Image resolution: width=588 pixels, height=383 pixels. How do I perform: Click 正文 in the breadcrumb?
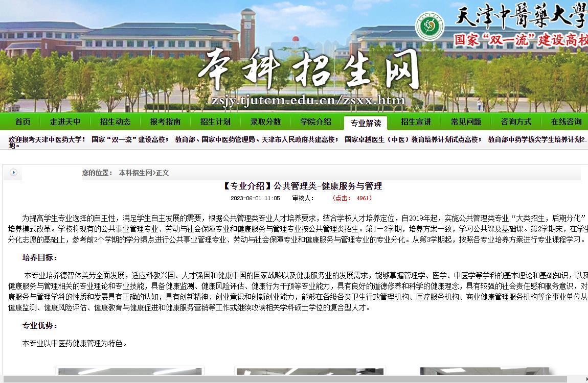click(163, 173)
